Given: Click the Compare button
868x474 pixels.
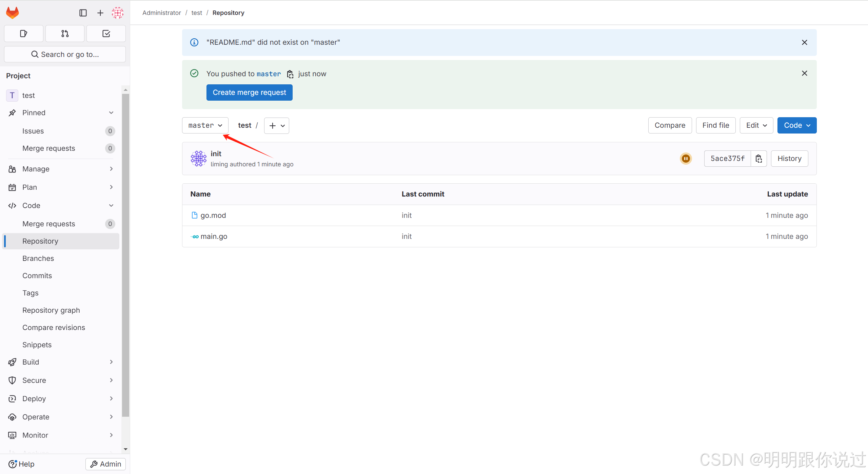Looking at the screenshot, I should click(670, 125).
